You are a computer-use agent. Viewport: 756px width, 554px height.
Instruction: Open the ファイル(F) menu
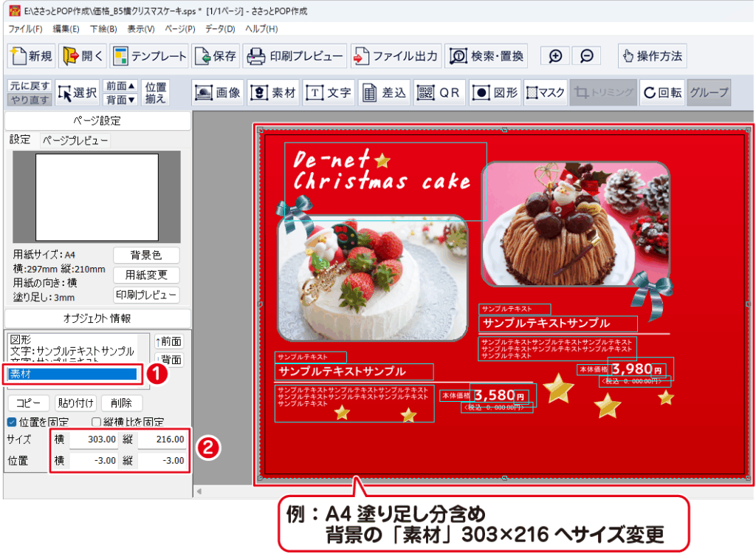[25, 29]
